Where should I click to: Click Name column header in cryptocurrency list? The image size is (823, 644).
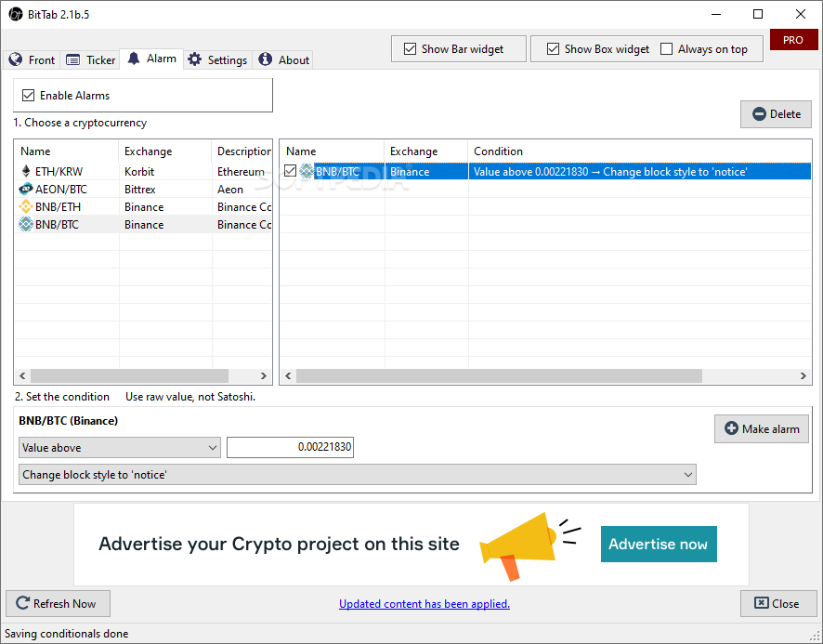(x=67, y=151)
